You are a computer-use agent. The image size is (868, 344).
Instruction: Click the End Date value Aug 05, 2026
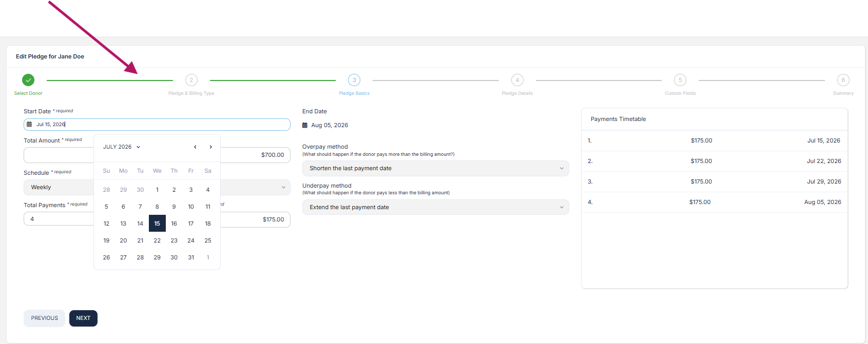(x=330, y=125)
